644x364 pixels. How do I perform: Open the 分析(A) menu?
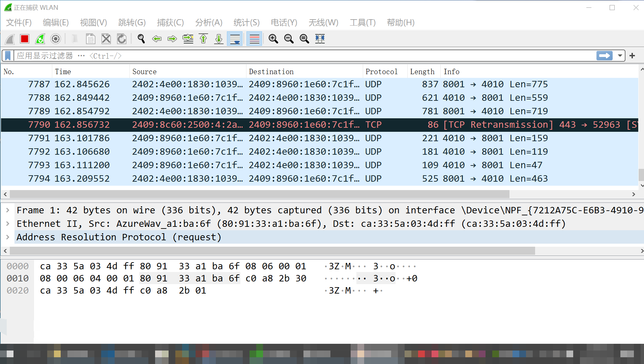click(x=209, y=23)
